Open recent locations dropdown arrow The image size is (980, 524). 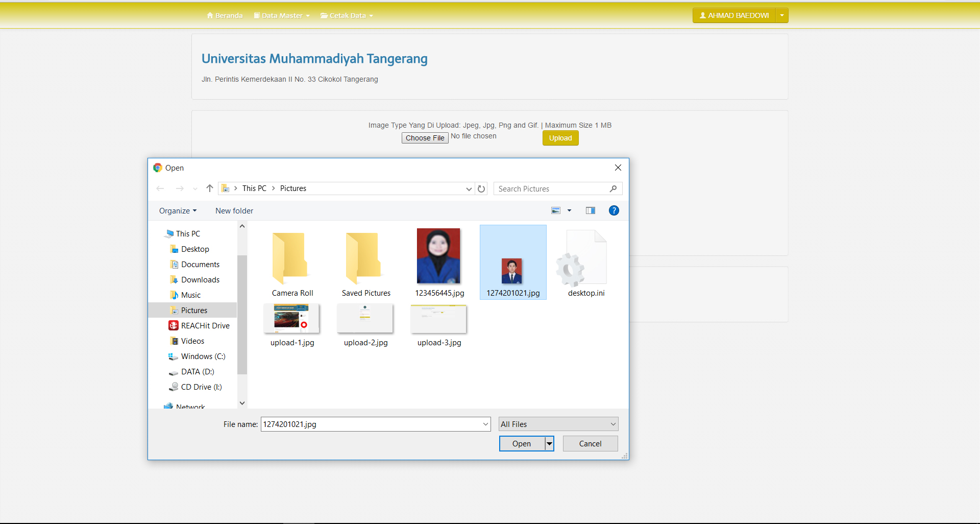point(195,189)
